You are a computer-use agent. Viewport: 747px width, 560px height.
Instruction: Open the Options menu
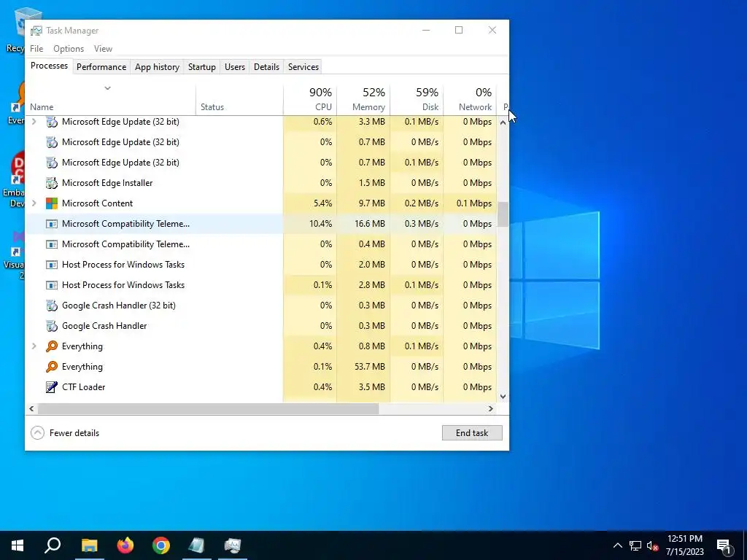pyautogui.click(x=69, y=49)
